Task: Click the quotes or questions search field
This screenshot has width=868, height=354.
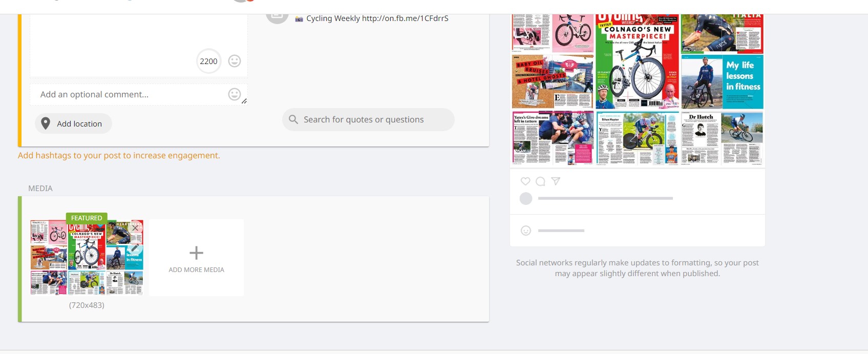Action: click(368, 119)
